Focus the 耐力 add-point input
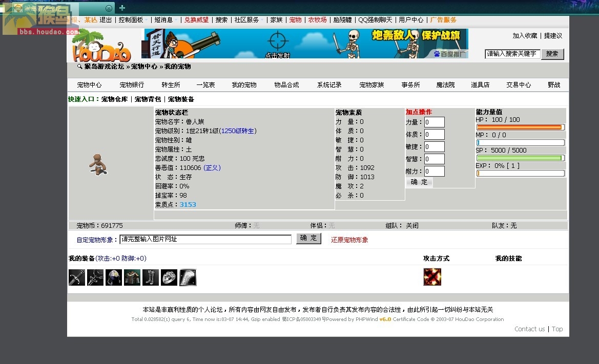Screen dimensions: 599x364 pos(434,171)
